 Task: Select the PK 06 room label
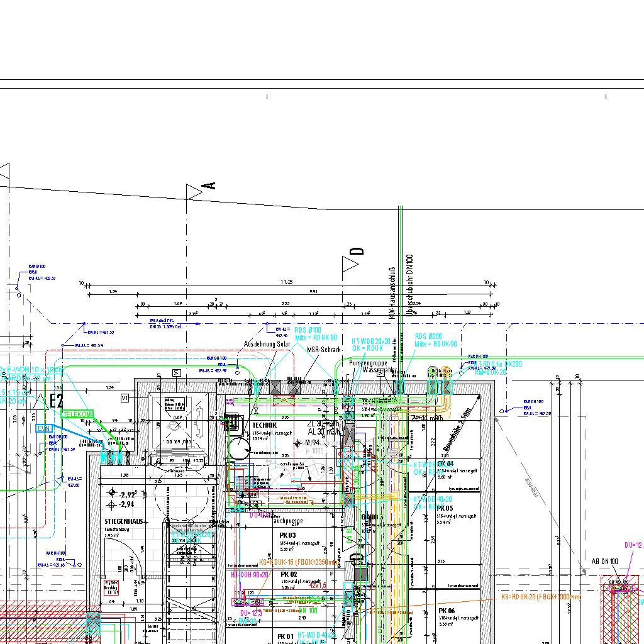[x=447, y=611]
